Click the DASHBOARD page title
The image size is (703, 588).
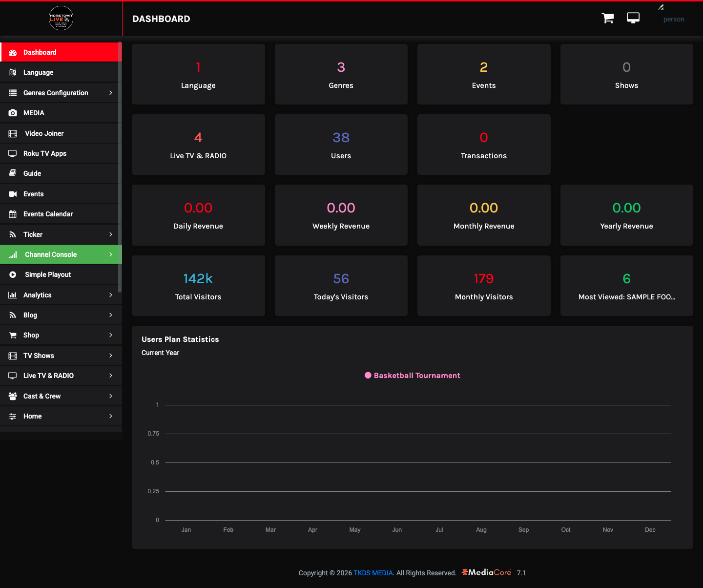(161, 19)
